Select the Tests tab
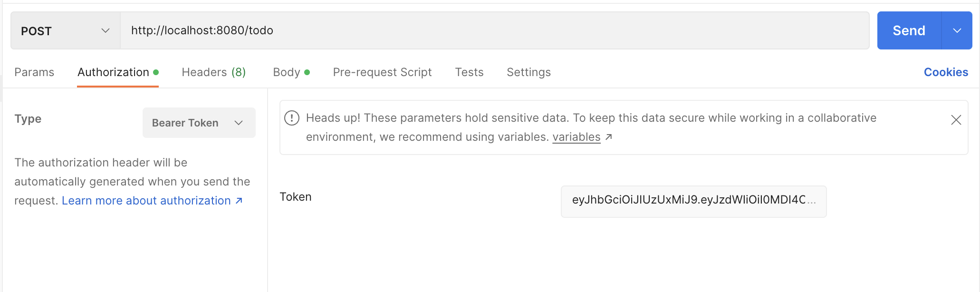 point(469,72)
